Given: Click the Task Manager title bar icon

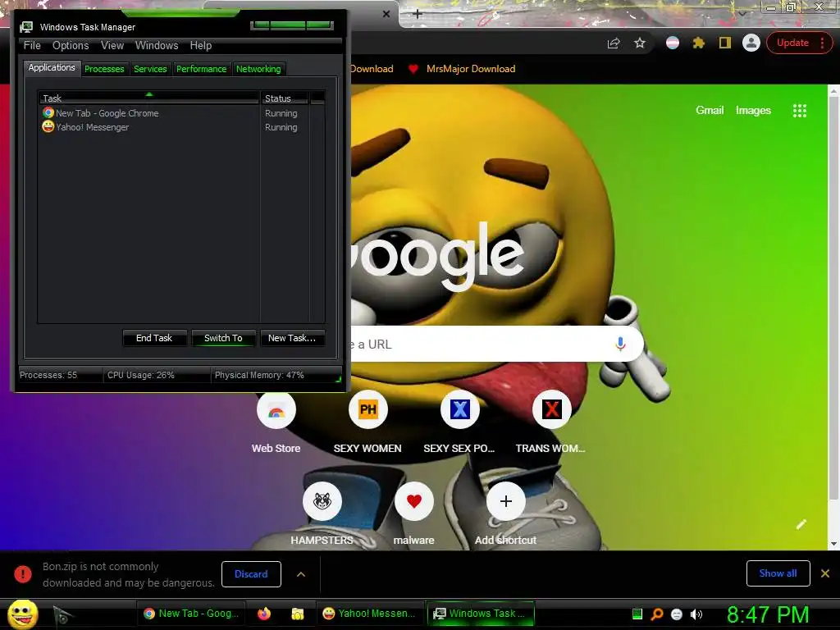Looking at the screenshot, I should point(26,27).
